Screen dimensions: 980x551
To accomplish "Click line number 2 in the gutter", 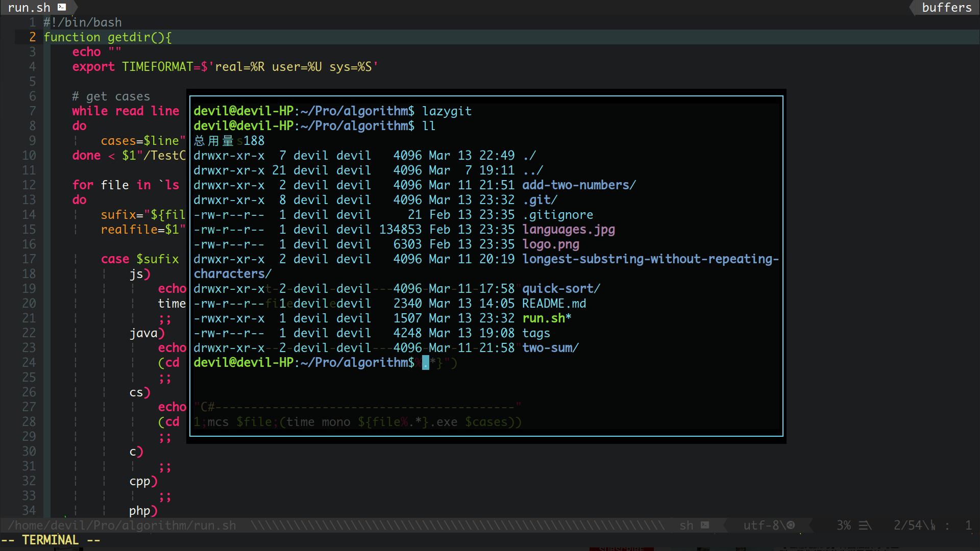I will [32, 37].
